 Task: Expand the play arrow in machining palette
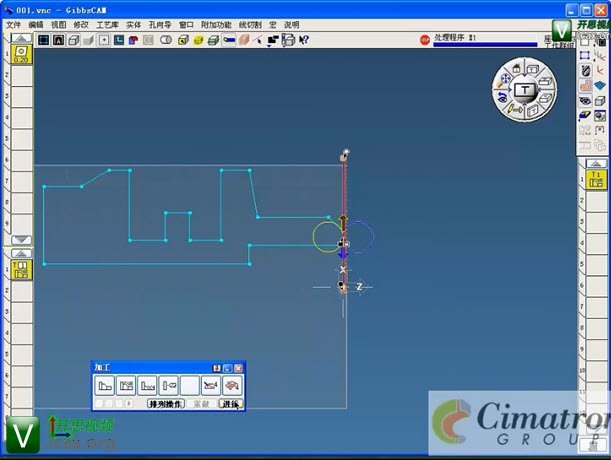[x=128, y=404]
